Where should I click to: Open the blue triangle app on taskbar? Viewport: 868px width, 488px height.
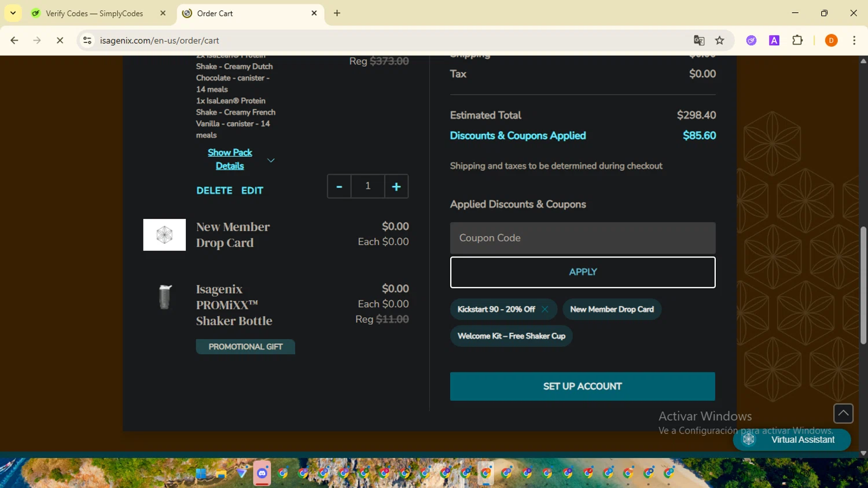pyautogui.click(x=242, y=474)
